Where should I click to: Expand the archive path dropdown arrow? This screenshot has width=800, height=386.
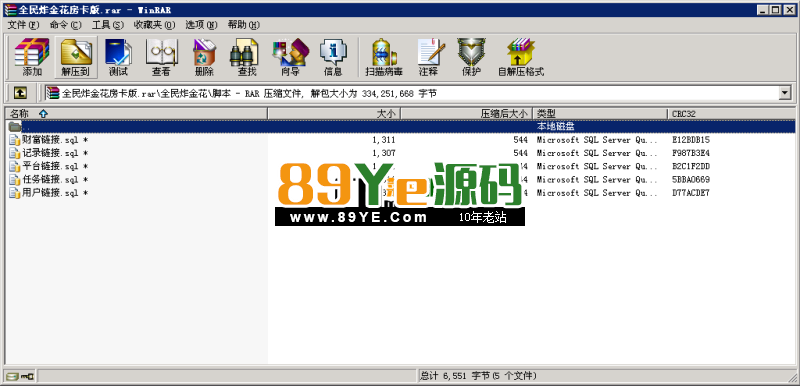pyautogui.click(x=785, y=93)
